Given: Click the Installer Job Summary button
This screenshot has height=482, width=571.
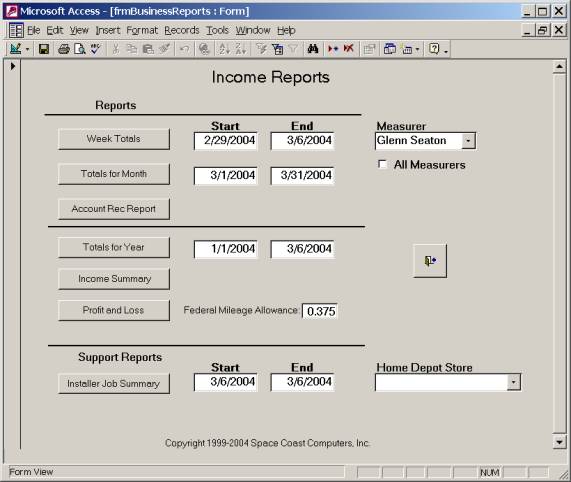Looking at the screenshot, I should pyautogui.click(x=114, y=383).
